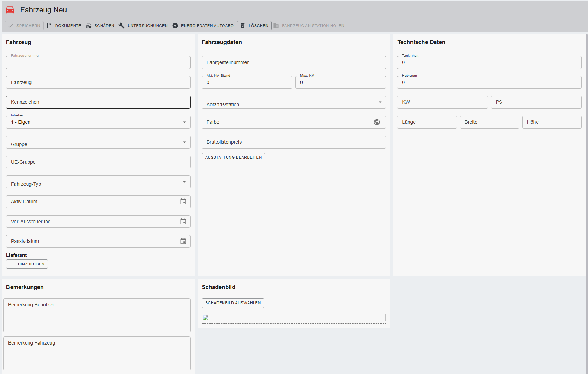Click Schadenbild auswählen button
Screen dimensions: 588x374
[x=233, y=303]
